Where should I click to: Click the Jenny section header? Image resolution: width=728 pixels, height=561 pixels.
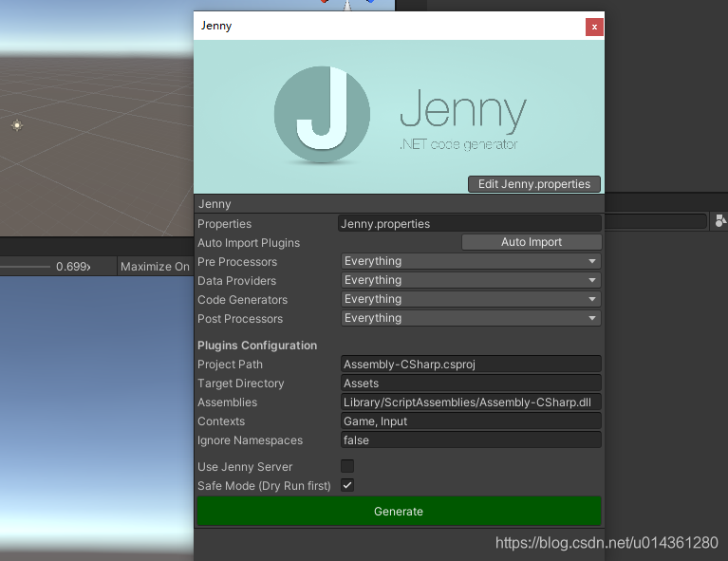tap(400, 204)
